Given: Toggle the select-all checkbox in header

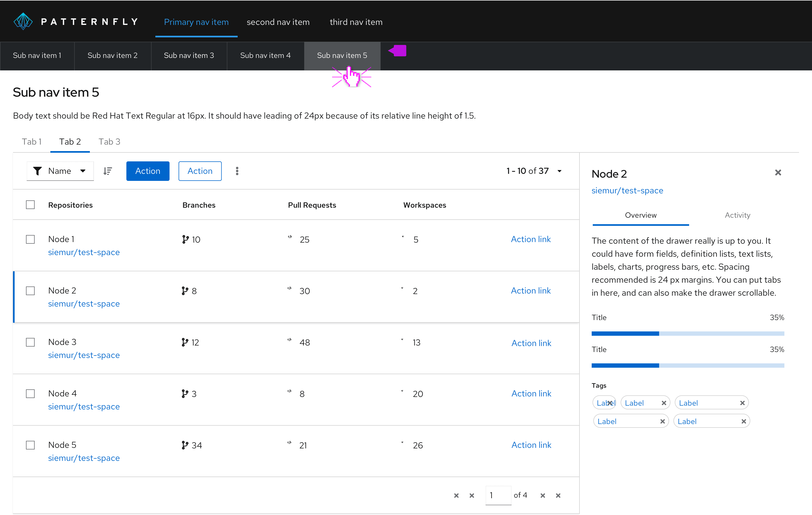Looking at the screenshot, I should 30,205.
